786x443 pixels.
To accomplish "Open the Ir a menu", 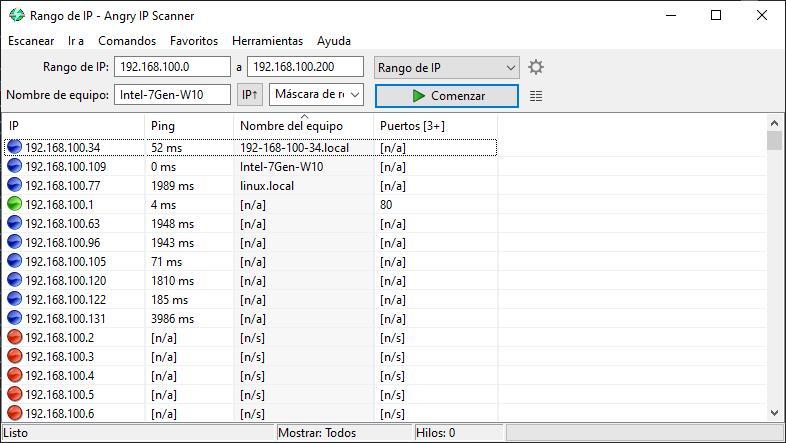I will [76, 41].
